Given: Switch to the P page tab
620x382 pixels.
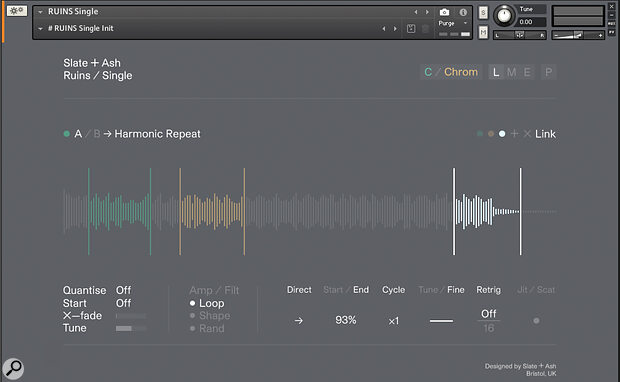Looking at the screenshot, I should pos(548,72).
